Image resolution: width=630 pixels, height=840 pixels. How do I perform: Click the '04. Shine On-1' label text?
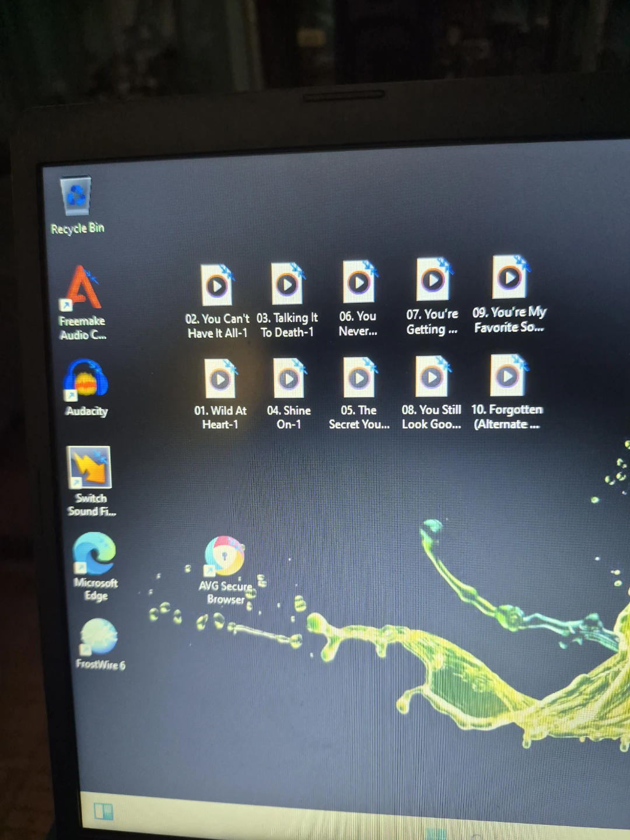(289, 418)
